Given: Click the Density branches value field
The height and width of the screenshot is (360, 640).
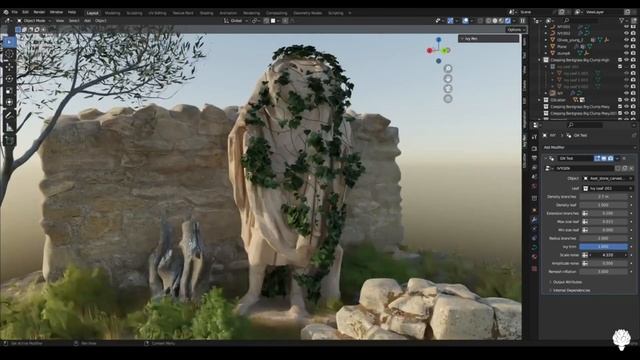Looking at the screenshot, I should pyautogui.click(x=604, y=197).
